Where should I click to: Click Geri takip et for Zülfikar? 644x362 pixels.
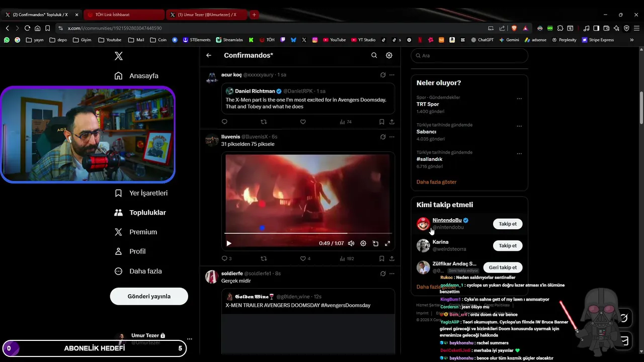503,267
